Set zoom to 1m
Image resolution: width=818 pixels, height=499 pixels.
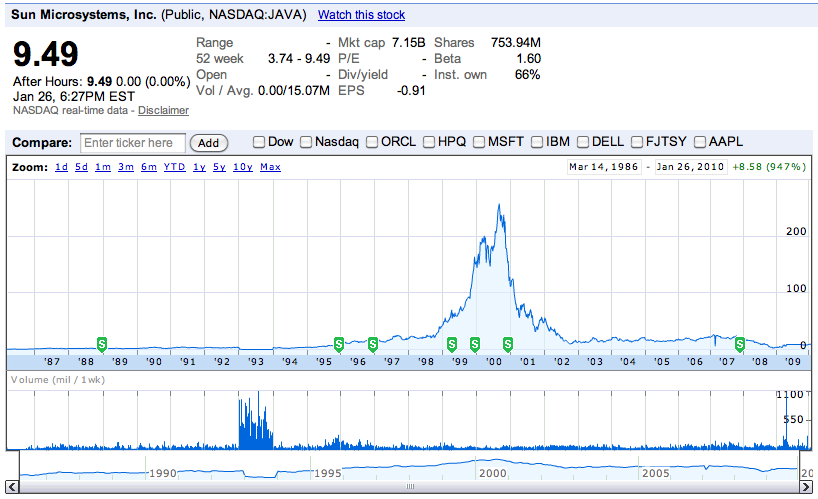tap(103, 167)
